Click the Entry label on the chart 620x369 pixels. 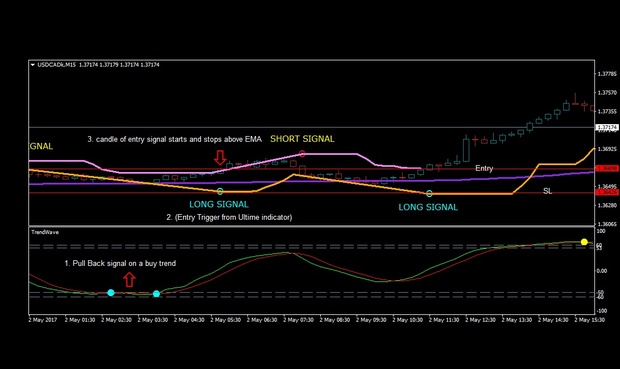(484, 168)
